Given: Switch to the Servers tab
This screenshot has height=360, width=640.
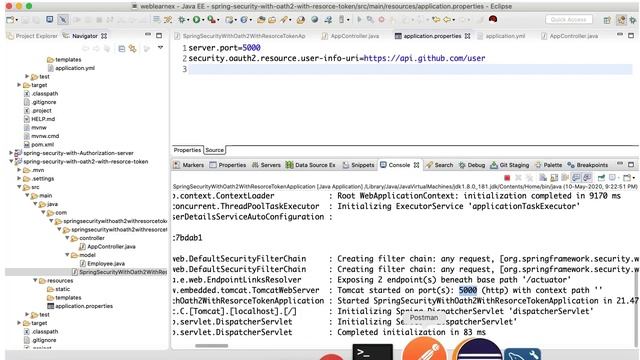Looking at the screenshot, I should pyautogui.click(x=266, y=165).
